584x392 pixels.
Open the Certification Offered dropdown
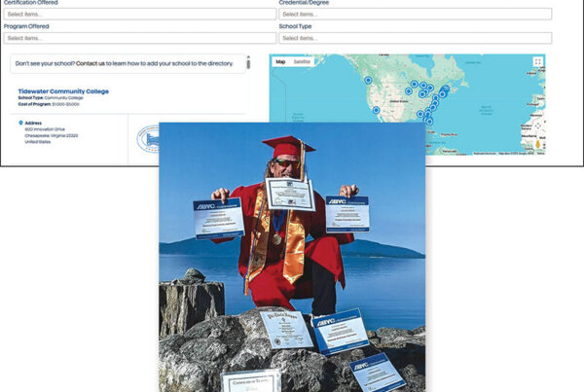138,15
